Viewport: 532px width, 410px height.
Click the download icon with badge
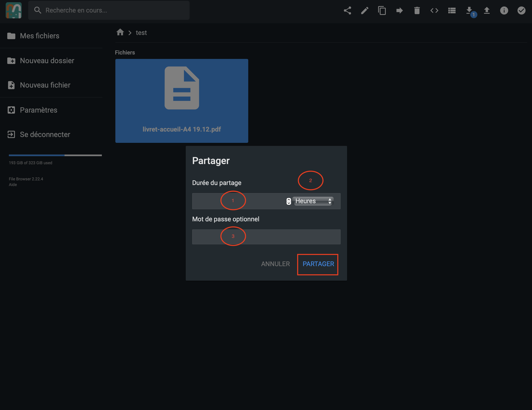click(x=469, y=10)
